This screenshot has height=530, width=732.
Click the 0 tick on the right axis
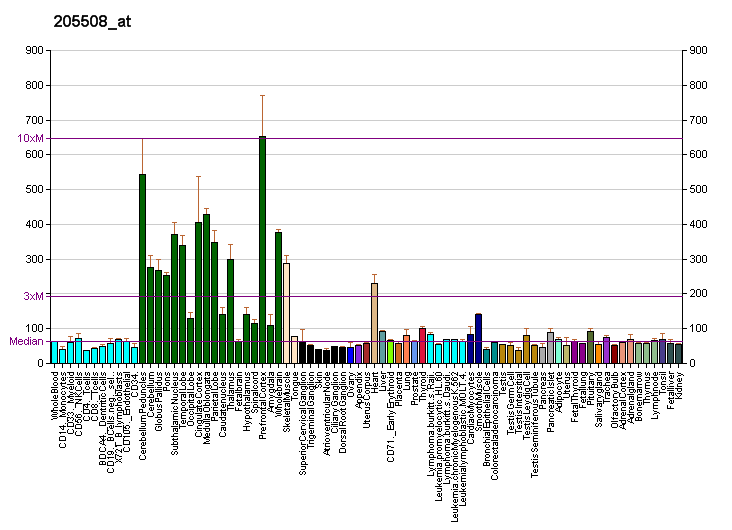693,363
